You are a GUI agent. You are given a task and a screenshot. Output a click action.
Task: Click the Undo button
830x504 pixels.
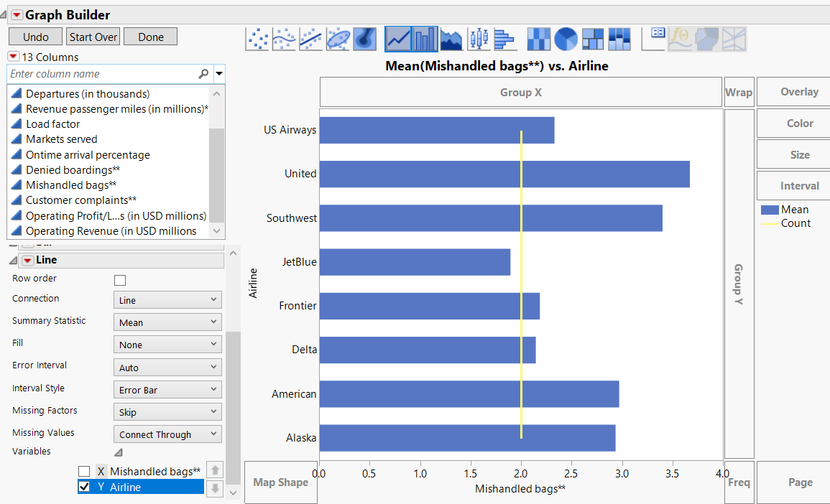pyautogui.click(x=34, y=36)
